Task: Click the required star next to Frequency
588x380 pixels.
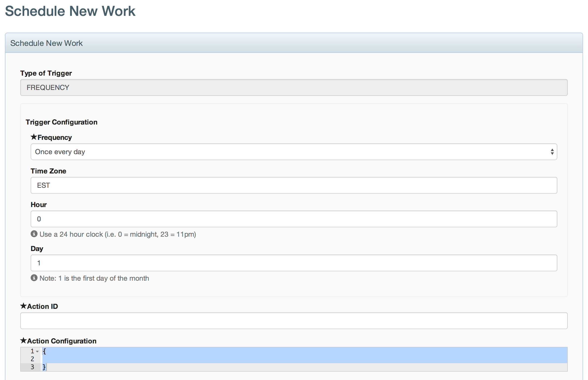Action: coord(34,137)
